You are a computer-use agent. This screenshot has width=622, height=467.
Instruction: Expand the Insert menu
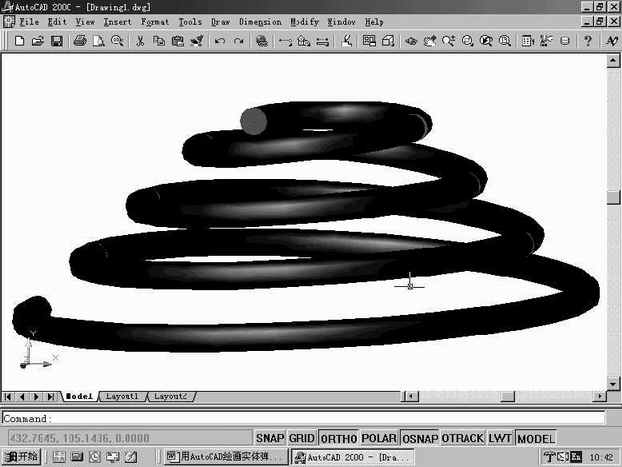pos(117,21)
